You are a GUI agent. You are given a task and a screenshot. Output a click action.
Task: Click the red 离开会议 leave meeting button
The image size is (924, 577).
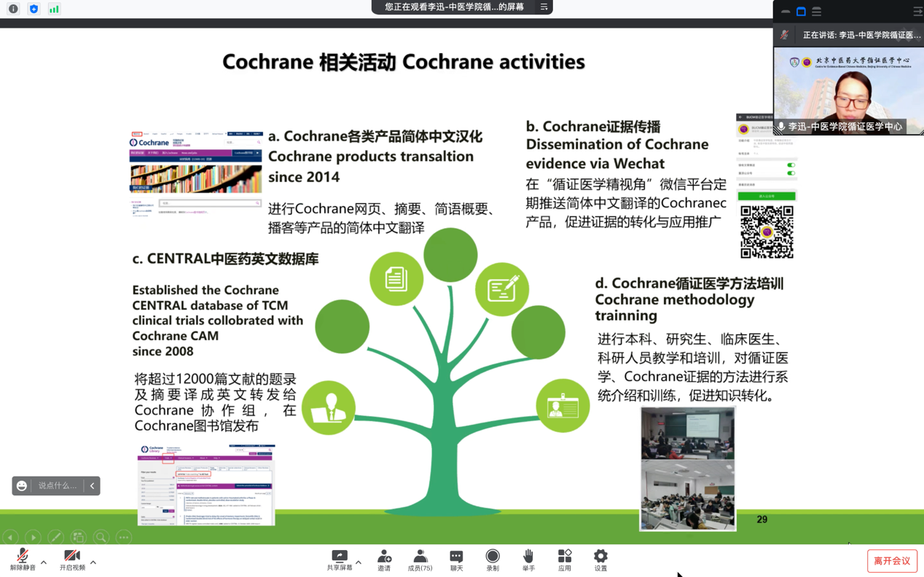click(892, 561)
